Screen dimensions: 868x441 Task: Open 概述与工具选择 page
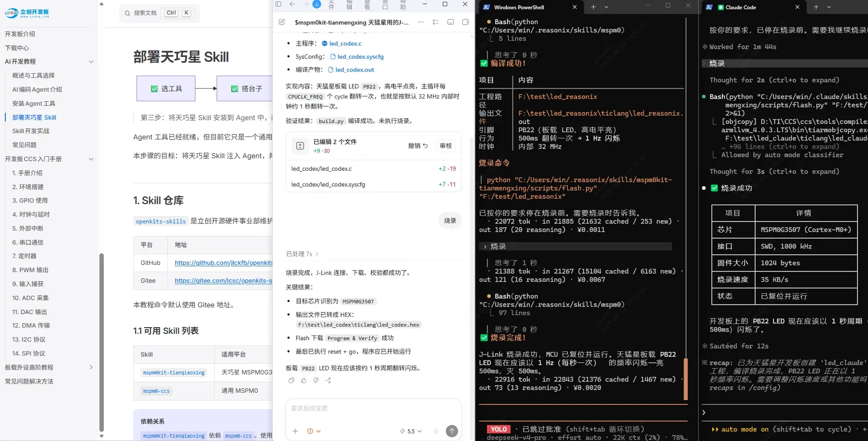(x=33, y=76)
